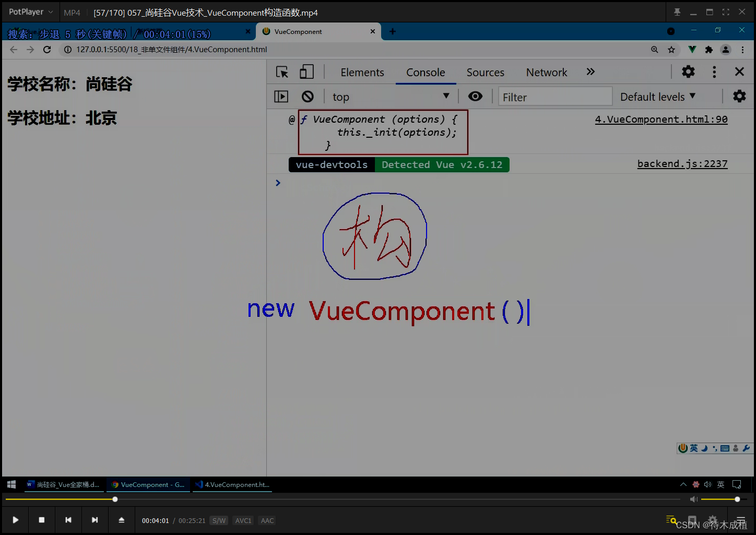Click the AAC audio codec label
The height and width of the screenshot is (535, 756).
pos(267,520)
